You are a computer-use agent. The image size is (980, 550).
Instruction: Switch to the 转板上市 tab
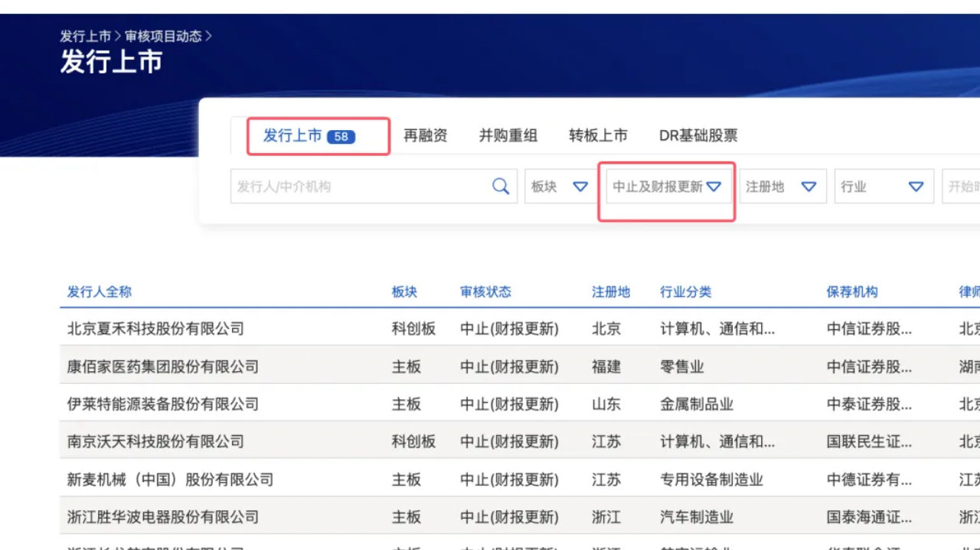(x=598, y=136)
